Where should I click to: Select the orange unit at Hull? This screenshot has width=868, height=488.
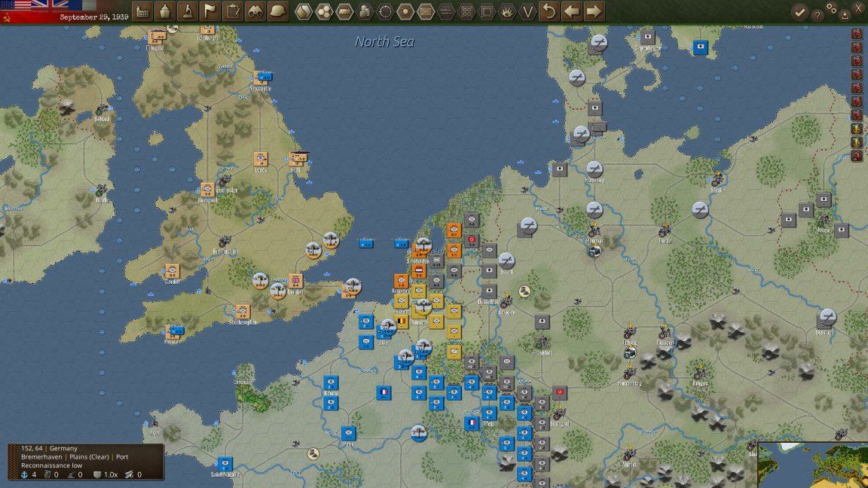297,160
